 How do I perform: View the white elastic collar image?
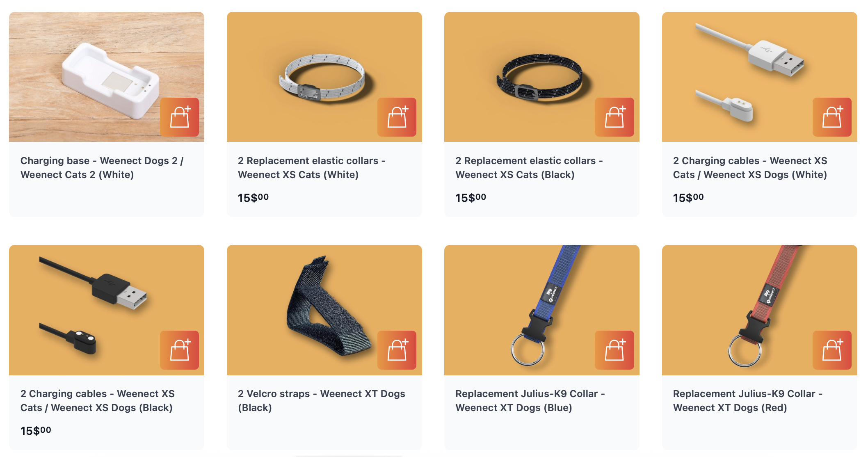coord(324,77)
